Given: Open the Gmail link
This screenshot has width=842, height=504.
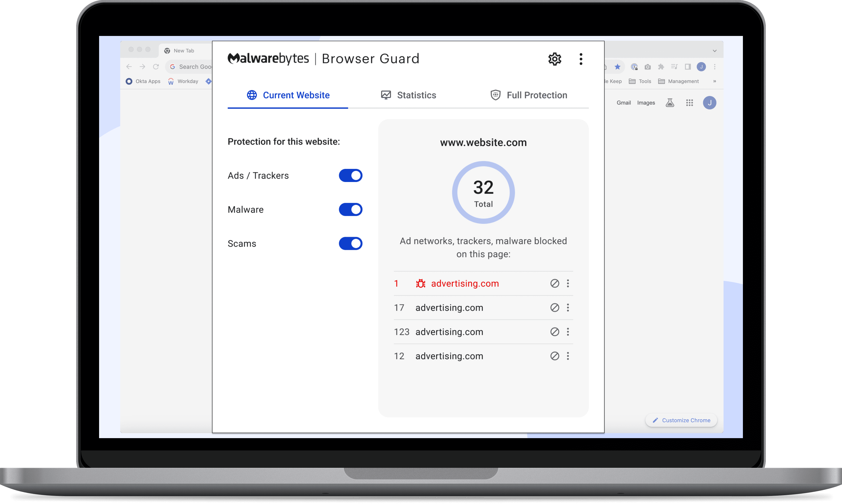Looking at the screenshot, I should click(x=623, y=103).
